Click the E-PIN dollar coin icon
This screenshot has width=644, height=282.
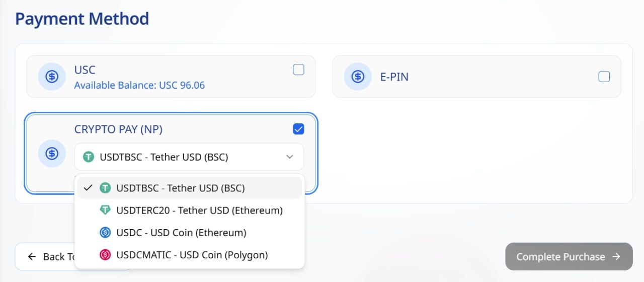coord(357,77)
